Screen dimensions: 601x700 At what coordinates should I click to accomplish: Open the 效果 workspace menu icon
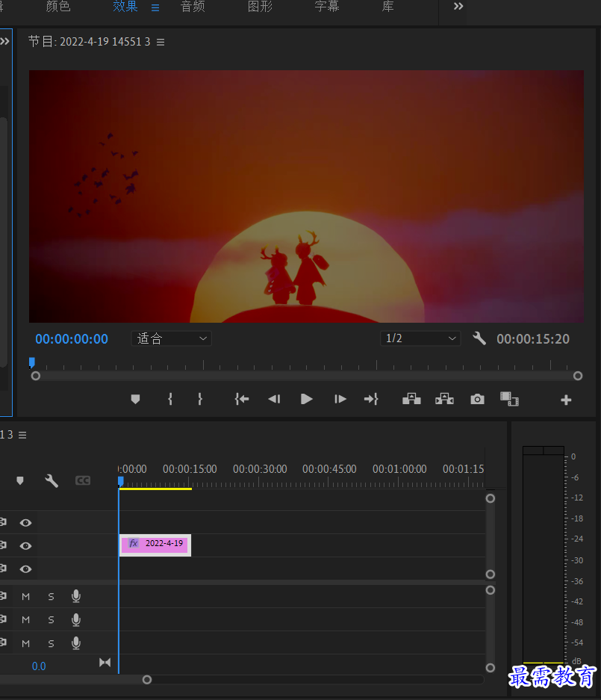(x=155, y=7)
